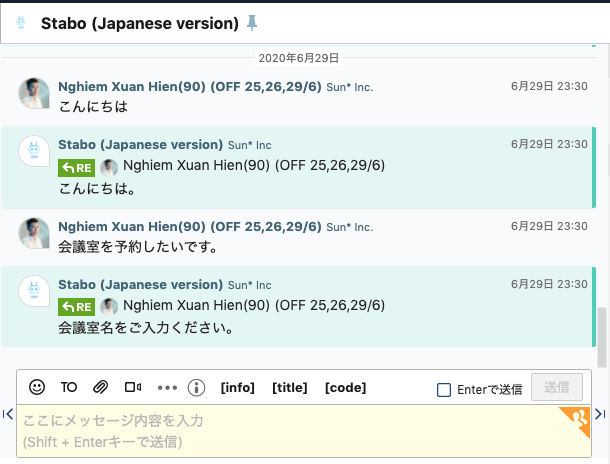This screenshot has height=464, width=610.
Task: Click the first green RE reply badge
Action: pos(77,168)
